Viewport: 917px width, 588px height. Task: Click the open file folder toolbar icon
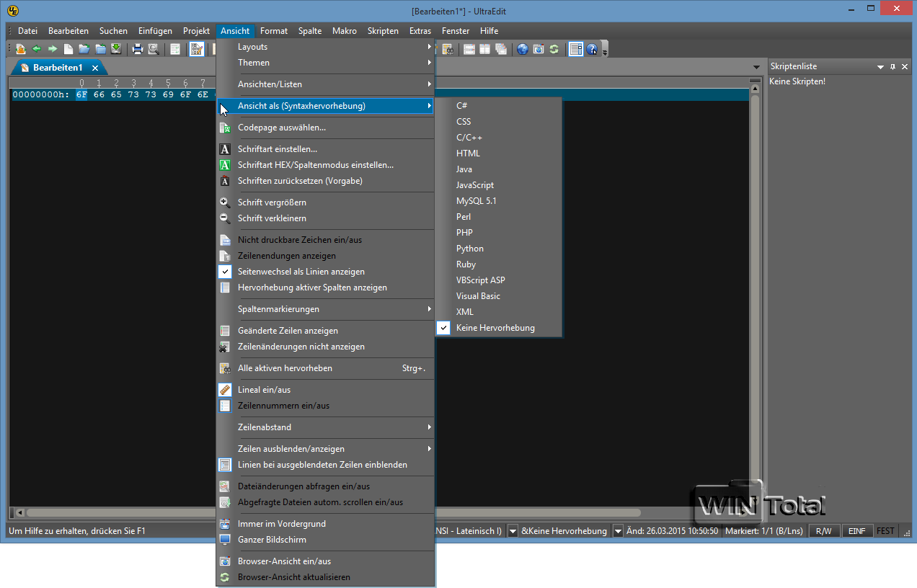pos(84,49)
